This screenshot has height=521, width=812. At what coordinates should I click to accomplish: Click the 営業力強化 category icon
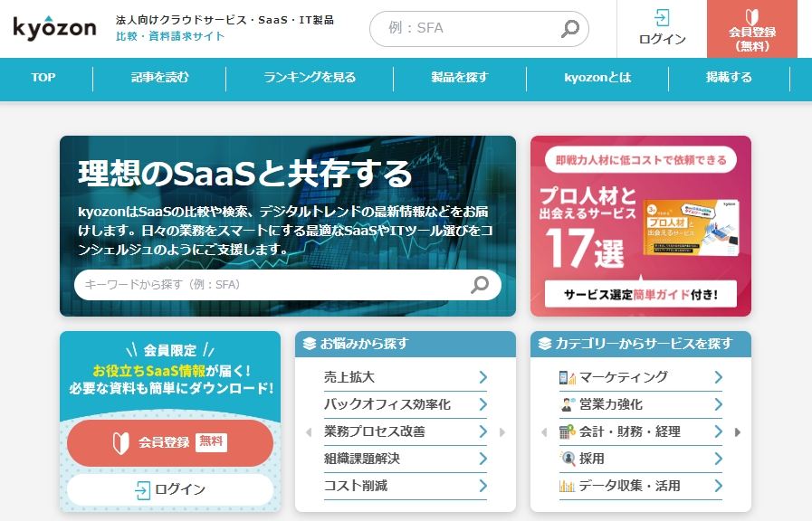tap(567, 404)
